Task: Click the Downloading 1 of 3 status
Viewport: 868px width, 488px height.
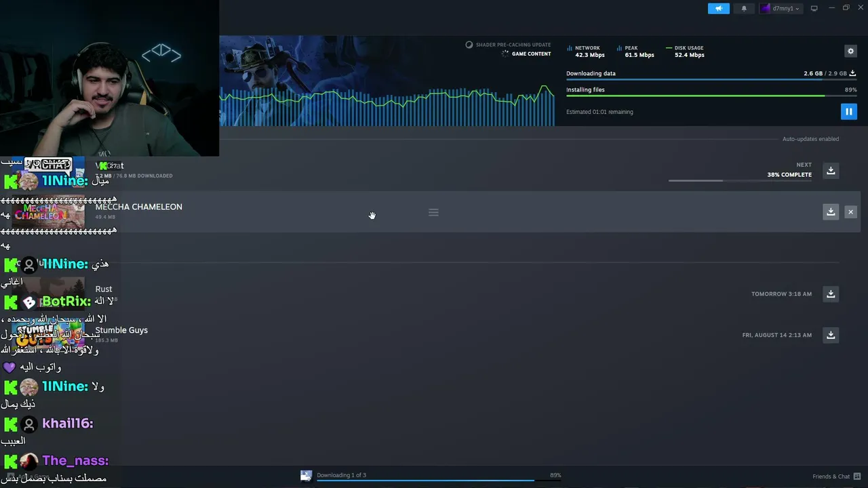Action: click(x=341, y=475)
